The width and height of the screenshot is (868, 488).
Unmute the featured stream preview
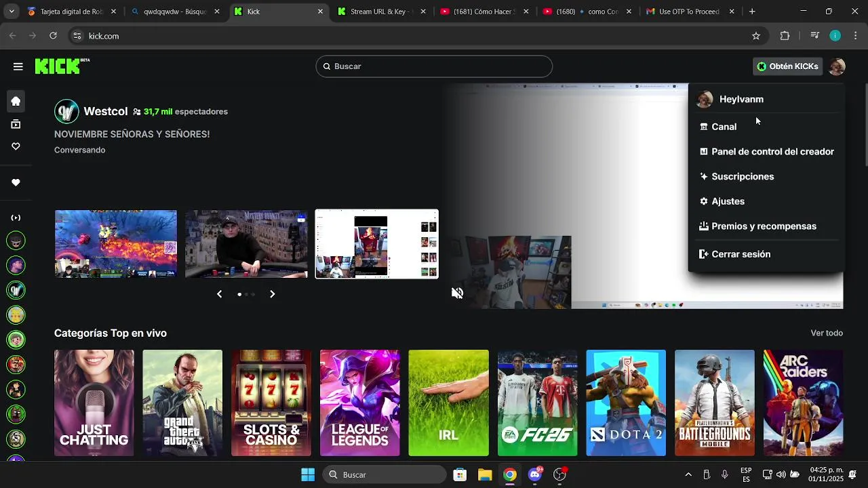point(458,293)
